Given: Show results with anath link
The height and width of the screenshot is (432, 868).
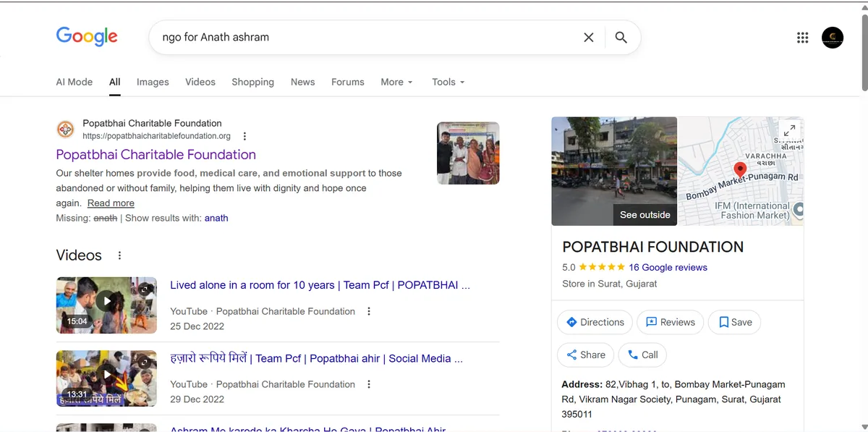Looking at the screenshot, I should pos(216,218).
